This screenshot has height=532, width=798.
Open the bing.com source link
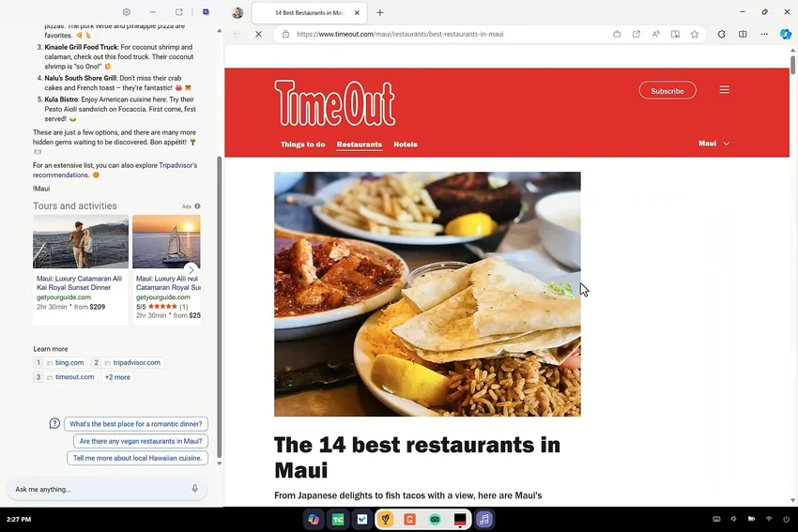[61, 362]
